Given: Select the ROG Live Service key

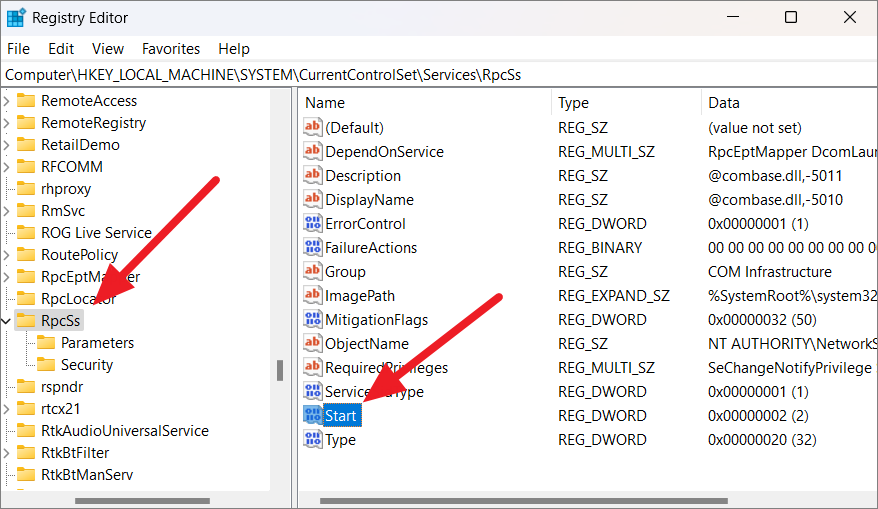Looking at the screenshot, I should [x=96, y=233].
